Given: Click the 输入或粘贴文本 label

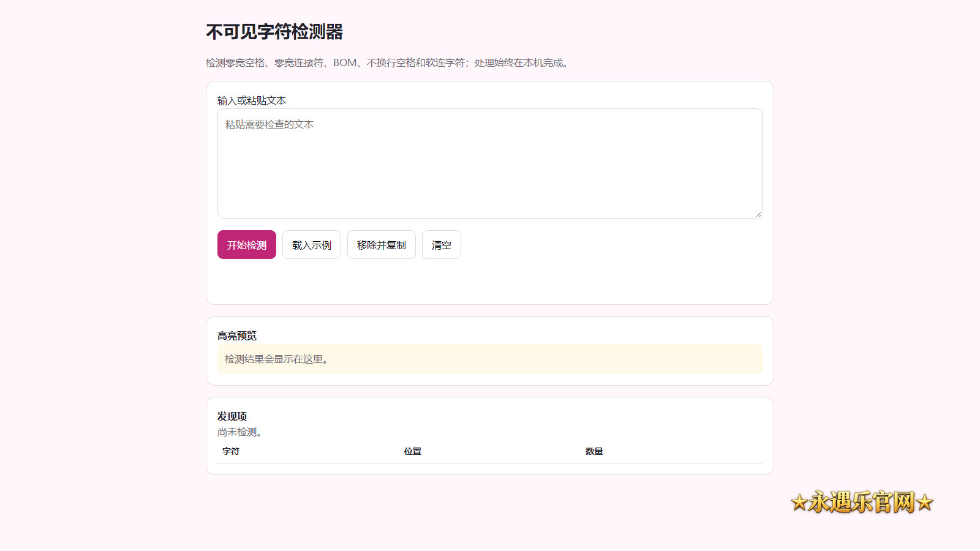Looking at the screenshot, I should (x=252, y=100).
